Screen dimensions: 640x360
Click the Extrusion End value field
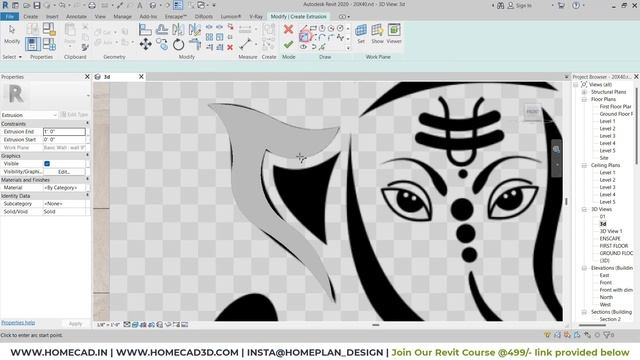click(64, 132)
